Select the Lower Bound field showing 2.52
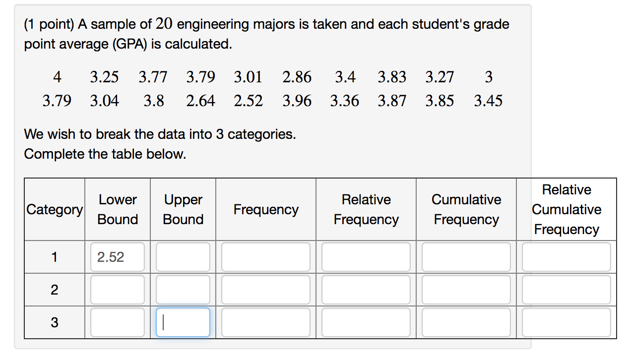 pyautogui.click(x=117, y=257)
